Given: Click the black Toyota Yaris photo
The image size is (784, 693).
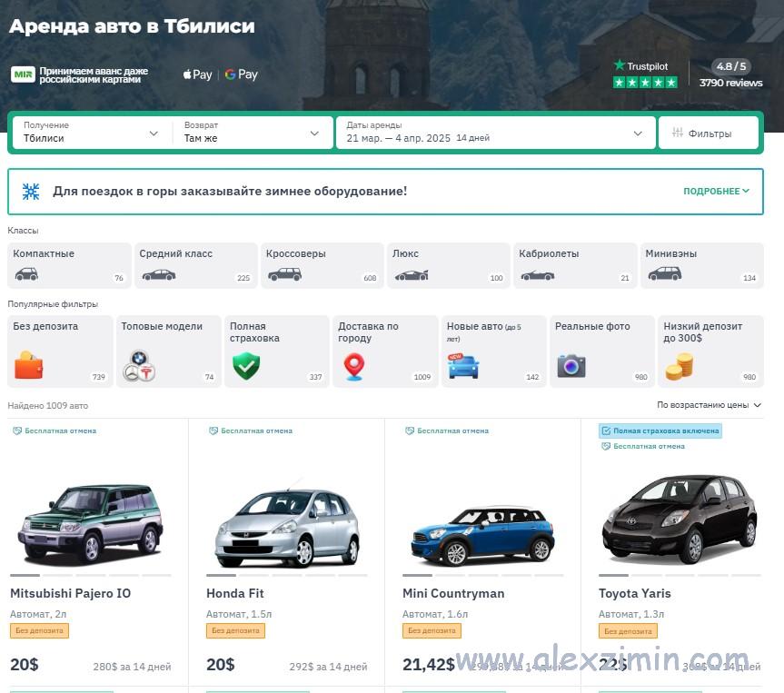Looking at the screenshot, I should tap(680, 519).
